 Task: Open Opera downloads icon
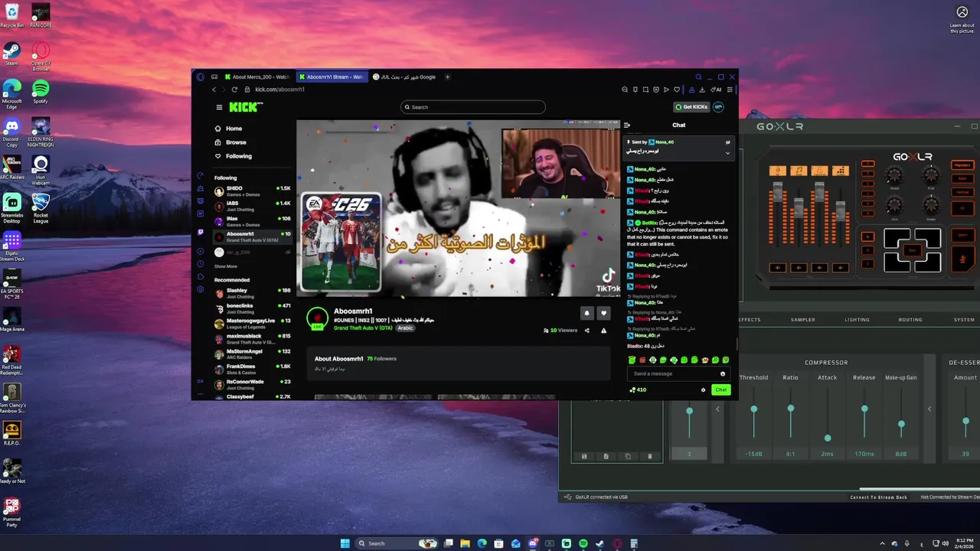702,90
